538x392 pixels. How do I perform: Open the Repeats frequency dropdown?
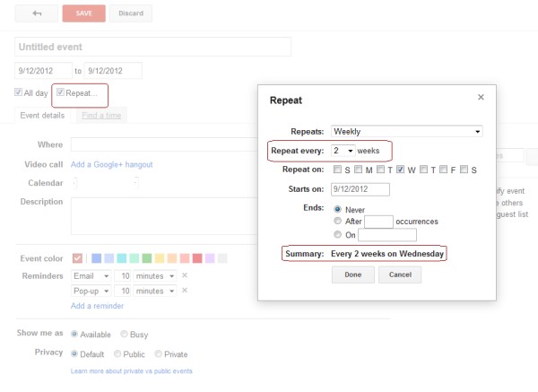click(406, 131)
